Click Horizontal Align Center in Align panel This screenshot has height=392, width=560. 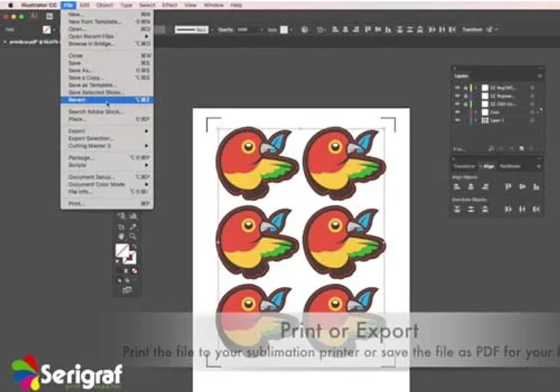click(471, 186)
